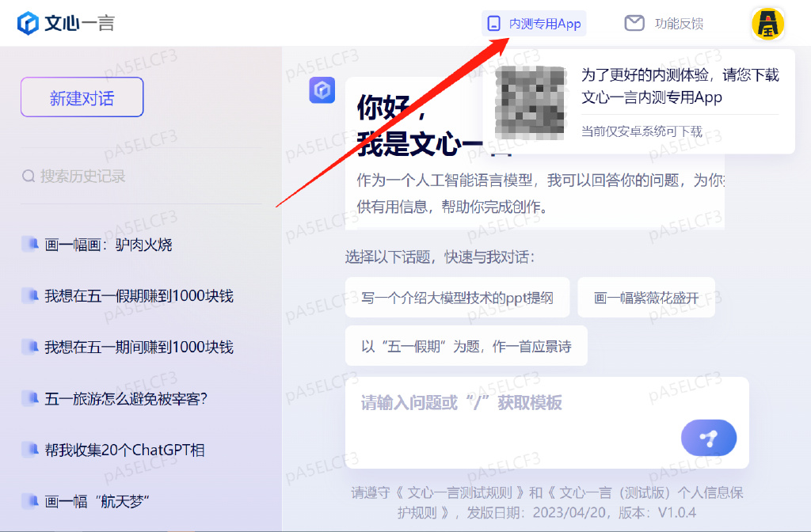Open history item 我想在五一期间赚到1000块钱
This screenshot has width=811, height=532.
point(139,347)
